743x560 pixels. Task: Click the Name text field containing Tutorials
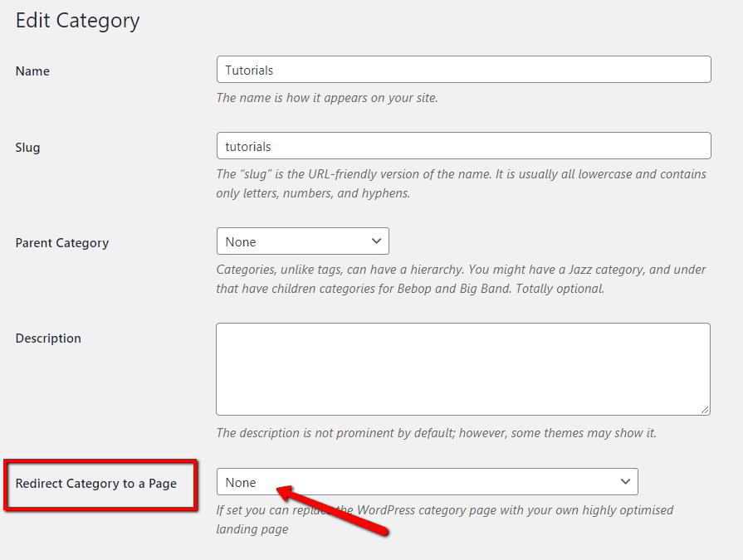tap(462, 70)
